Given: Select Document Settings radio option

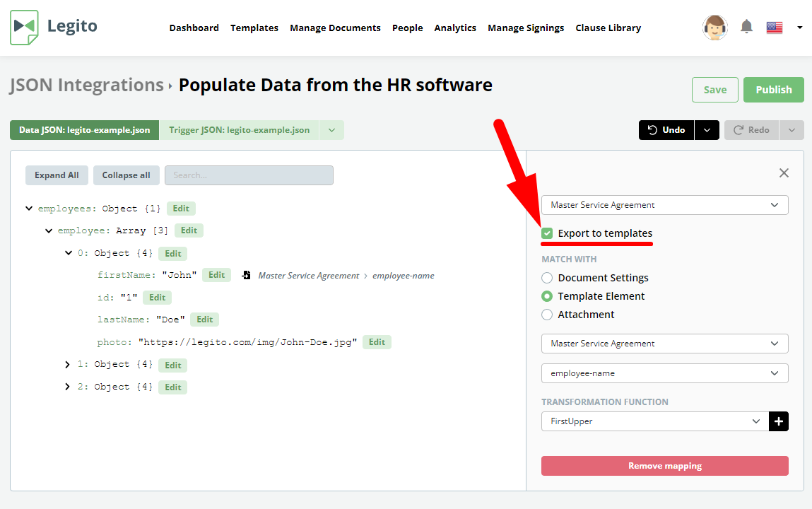Looking at the screenshot, I should [547, 278].
